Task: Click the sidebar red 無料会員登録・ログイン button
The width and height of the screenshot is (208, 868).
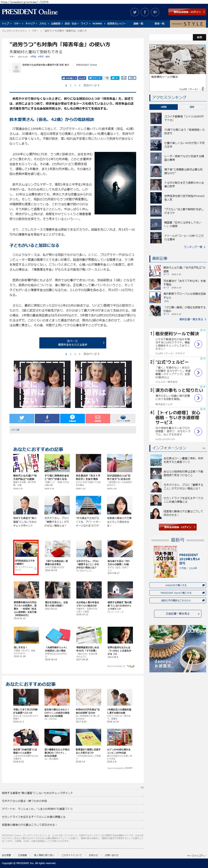Action: 178,527
